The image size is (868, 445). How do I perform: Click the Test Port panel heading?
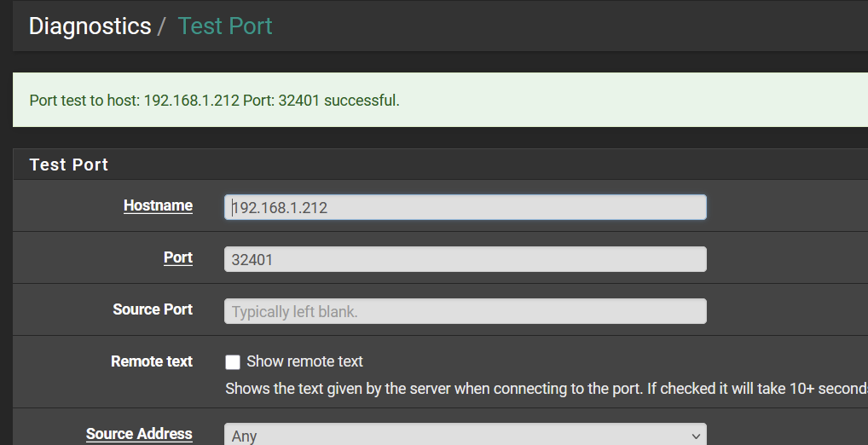coord(69,165)
